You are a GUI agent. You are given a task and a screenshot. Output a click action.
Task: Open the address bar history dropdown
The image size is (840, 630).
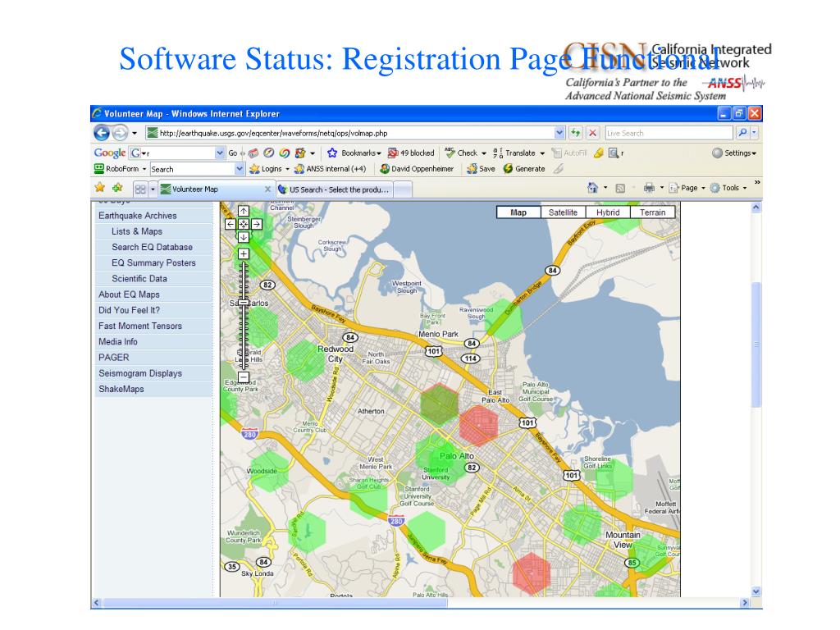(560, 133)
